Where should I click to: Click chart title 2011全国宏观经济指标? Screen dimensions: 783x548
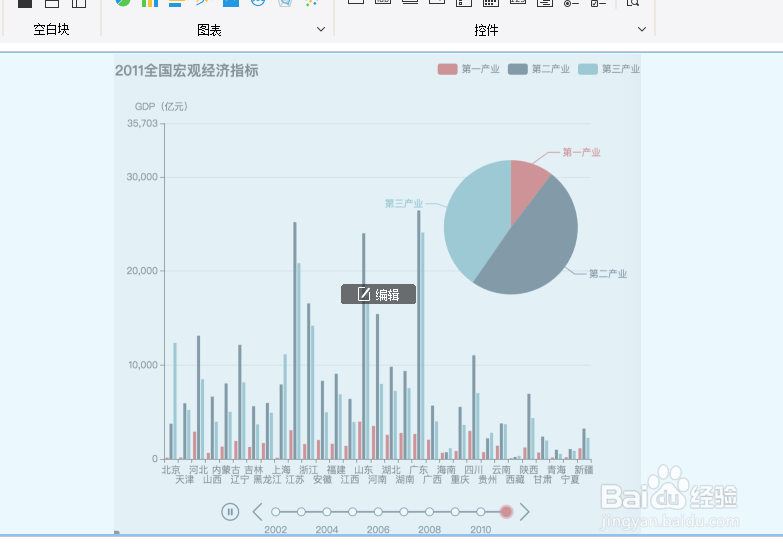coord(187,70)
